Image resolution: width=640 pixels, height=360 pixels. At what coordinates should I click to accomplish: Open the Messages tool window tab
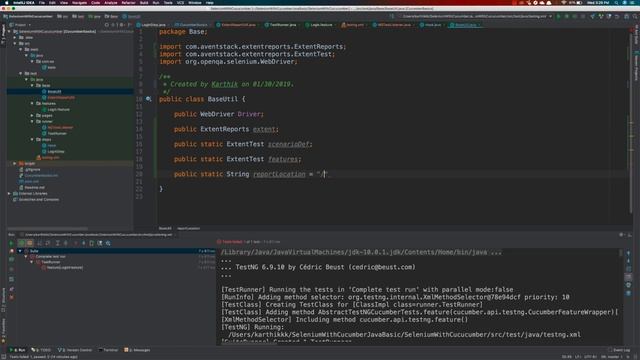(x=138, y=350)
